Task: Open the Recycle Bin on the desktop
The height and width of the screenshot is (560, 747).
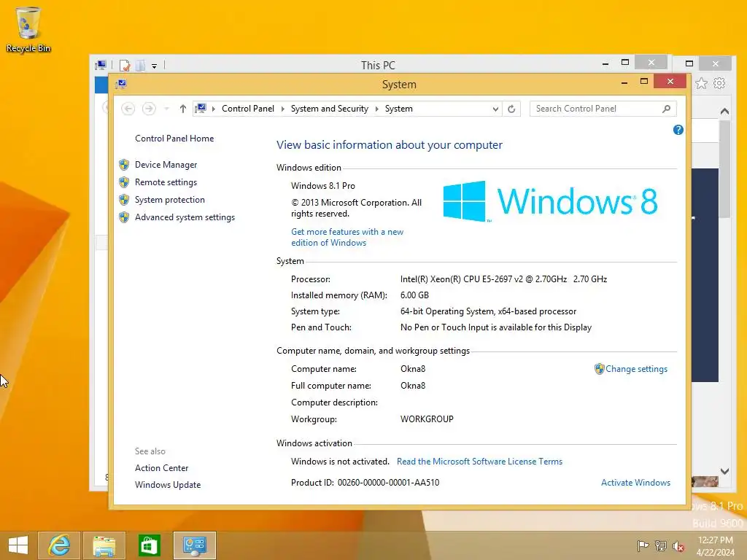Action: click(x=28, y=29)
